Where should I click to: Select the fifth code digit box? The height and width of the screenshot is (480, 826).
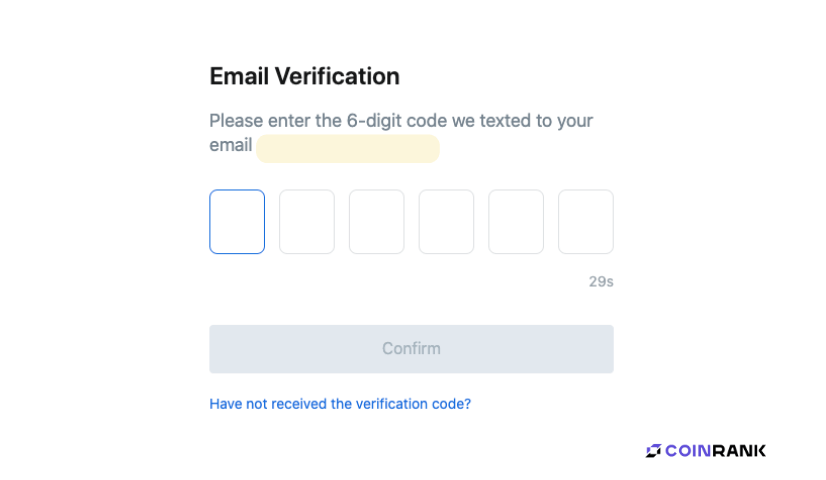(x=516, y=222)
